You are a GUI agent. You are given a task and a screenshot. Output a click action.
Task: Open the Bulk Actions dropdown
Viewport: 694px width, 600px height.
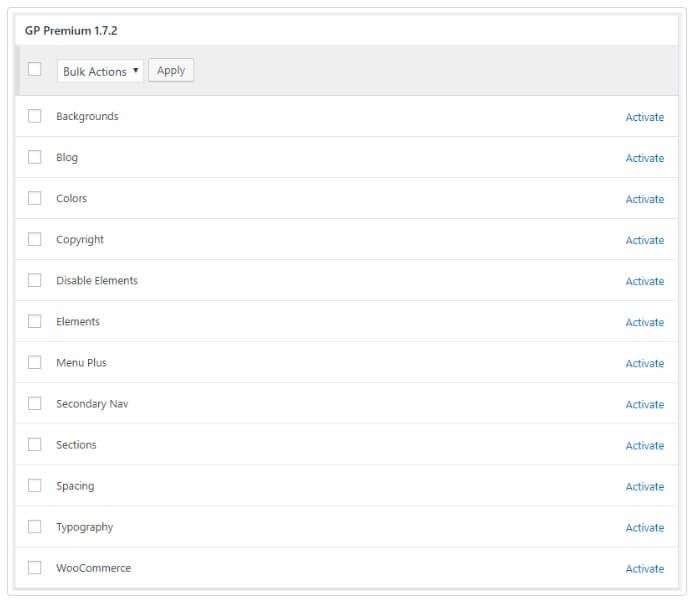click(x=100, y=71)
